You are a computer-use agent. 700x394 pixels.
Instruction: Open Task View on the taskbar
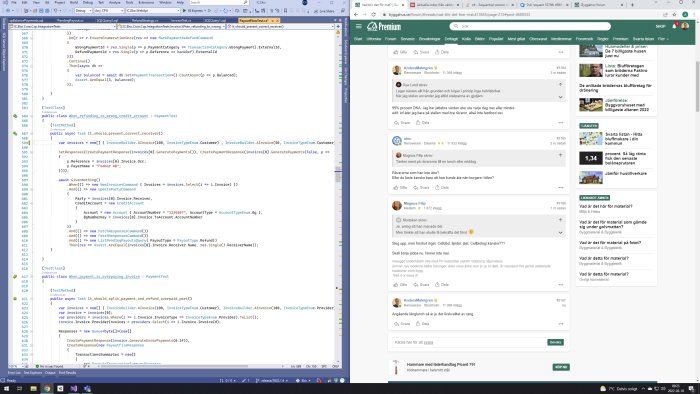point(19,389)
